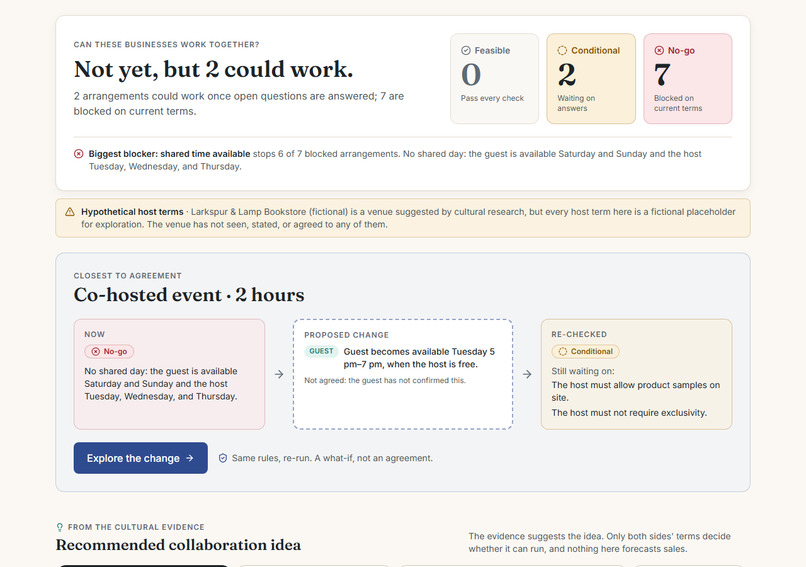Click "Not agreed: the guest has not confirmed this."

385,380
